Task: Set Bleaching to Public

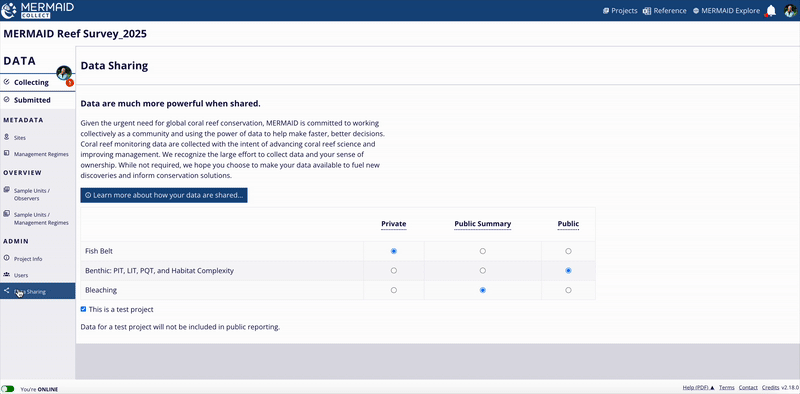Action: pyautogui.click(x=568, y=290)
